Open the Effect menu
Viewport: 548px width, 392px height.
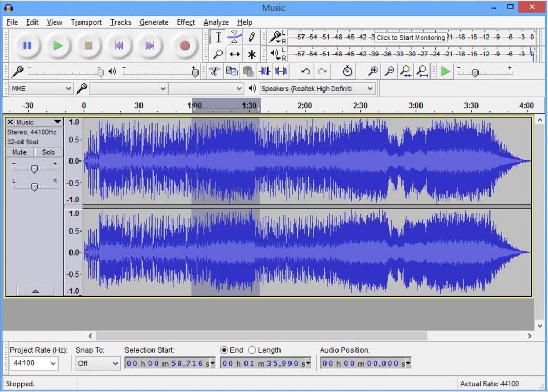tap(185, 22)
